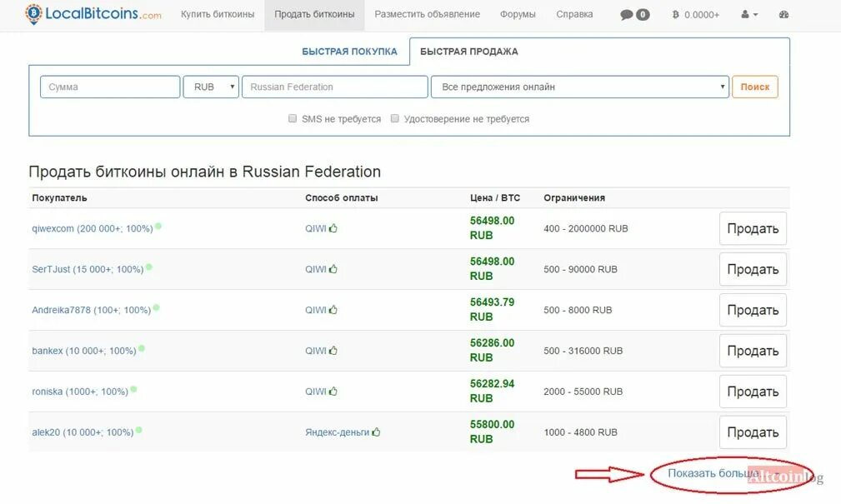The height and width of the screenshot is (504, 841).
Task: Open the RUB currency dropdown
Action: click(x=211, y=87)
